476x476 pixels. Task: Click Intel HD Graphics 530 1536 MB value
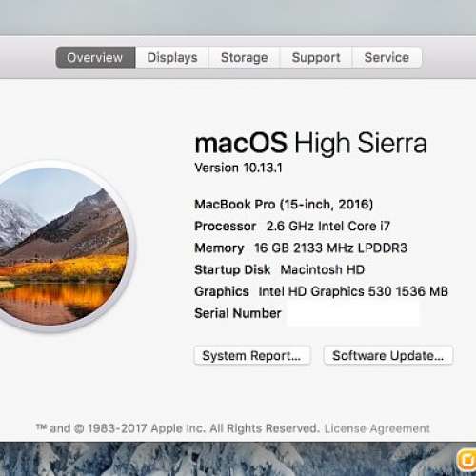[353, 291]
